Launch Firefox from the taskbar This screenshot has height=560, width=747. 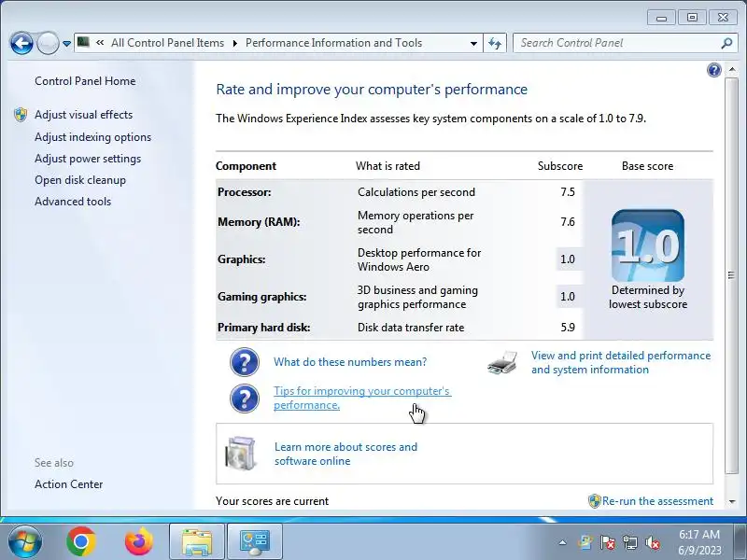tap(138, 541)
